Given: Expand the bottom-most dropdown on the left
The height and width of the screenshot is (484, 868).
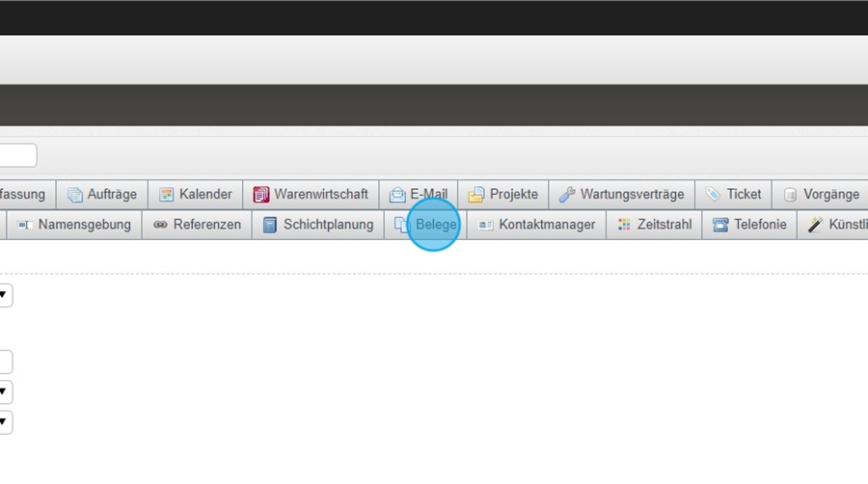Looking at the screenshot, I should 5,421.
